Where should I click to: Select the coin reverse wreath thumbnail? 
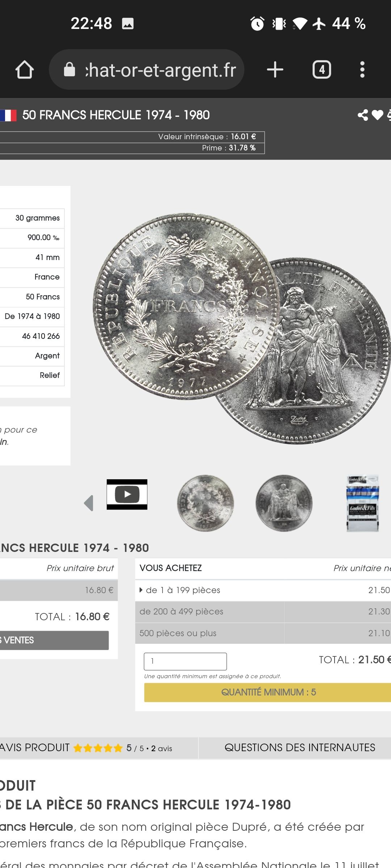(x=205, y=503)
